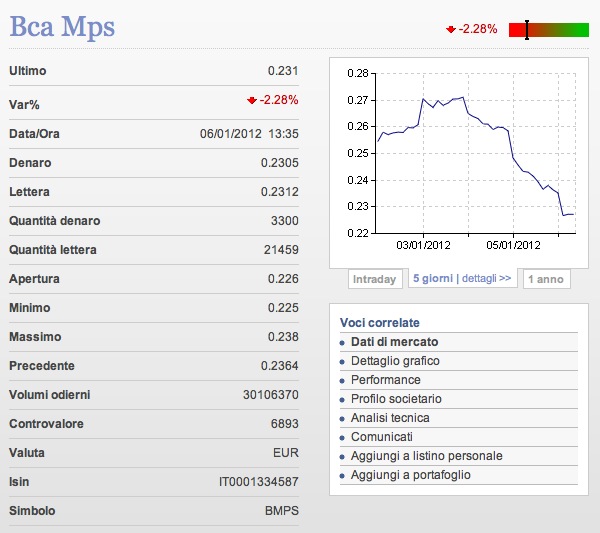Open the Comunicati link
The image size is (600, 533).
(382, 437)
